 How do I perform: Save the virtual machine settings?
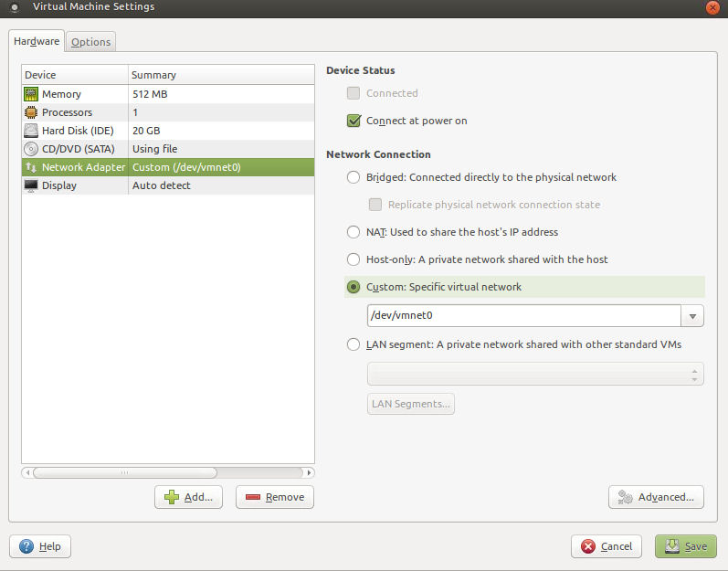pyautogui.click(x=685, y=546)
